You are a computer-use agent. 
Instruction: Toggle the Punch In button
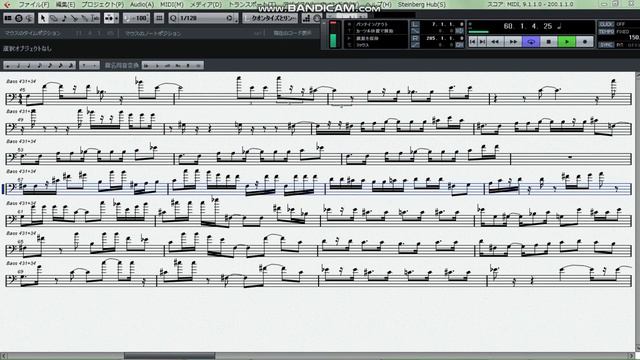click(x=415, y=31)
